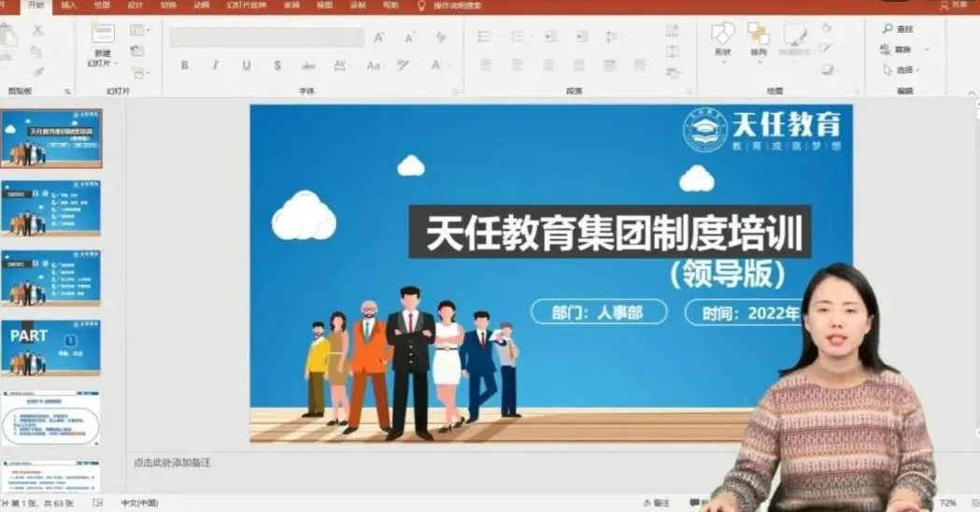Screen dimensions: 980x512
Task: Click the Cut scissors icon
Action: point(38,30)
